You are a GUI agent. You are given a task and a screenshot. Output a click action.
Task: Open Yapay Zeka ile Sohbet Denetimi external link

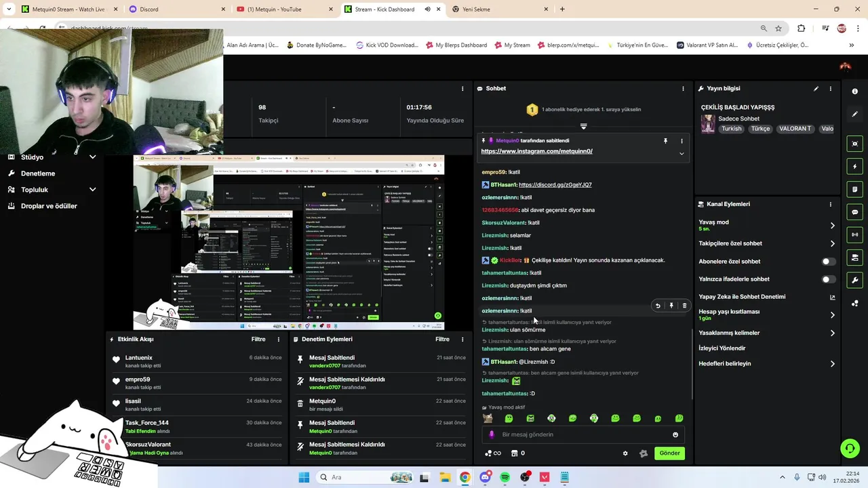click(x=833, y=297)
